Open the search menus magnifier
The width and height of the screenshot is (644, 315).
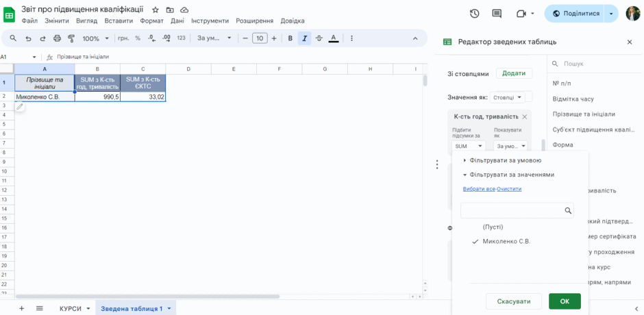13,38
